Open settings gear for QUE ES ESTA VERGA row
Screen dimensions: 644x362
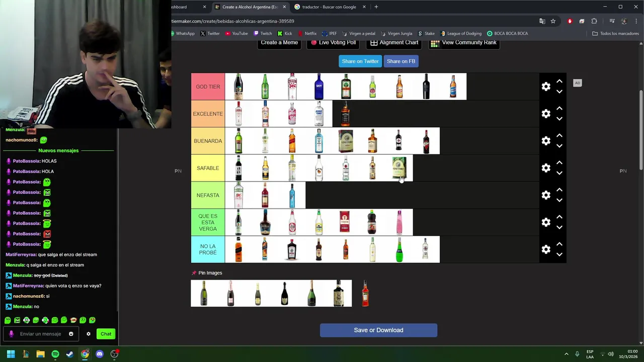tap(546, 222)
